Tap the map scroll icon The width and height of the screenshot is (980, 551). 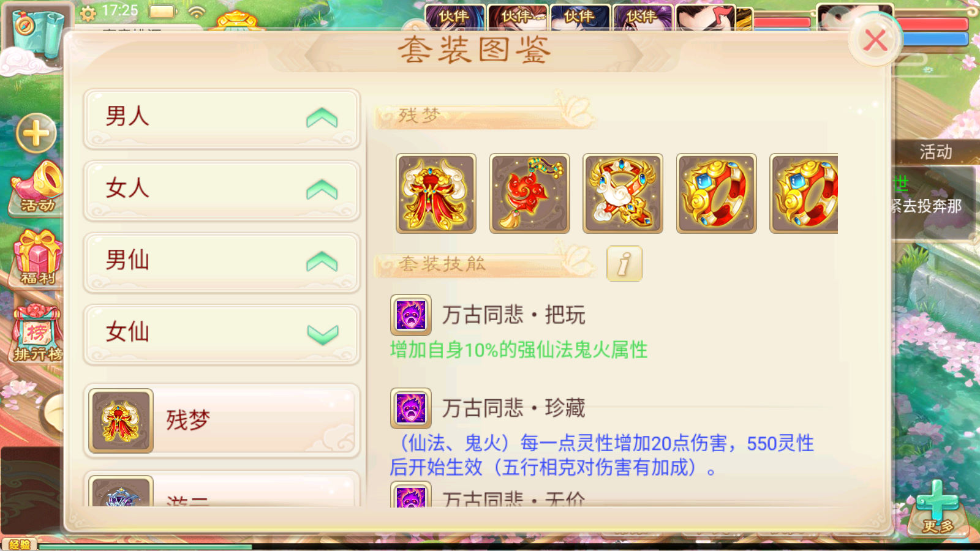(37, 34)
